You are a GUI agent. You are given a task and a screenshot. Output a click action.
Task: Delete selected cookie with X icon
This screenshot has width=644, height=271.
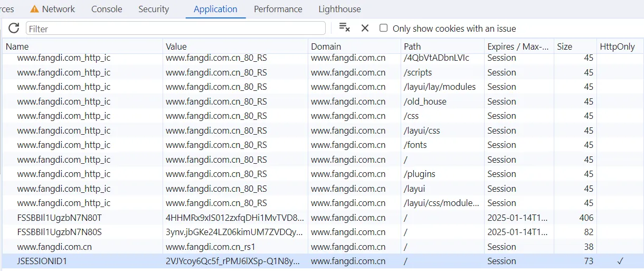click(365, 28)
